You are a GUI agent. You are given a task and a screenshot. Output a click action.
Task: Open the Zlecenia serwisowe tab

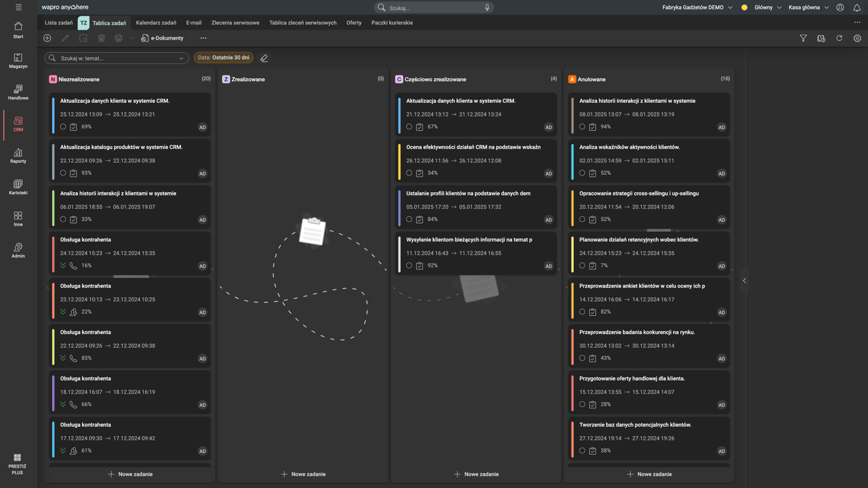(x=235, y=23)
